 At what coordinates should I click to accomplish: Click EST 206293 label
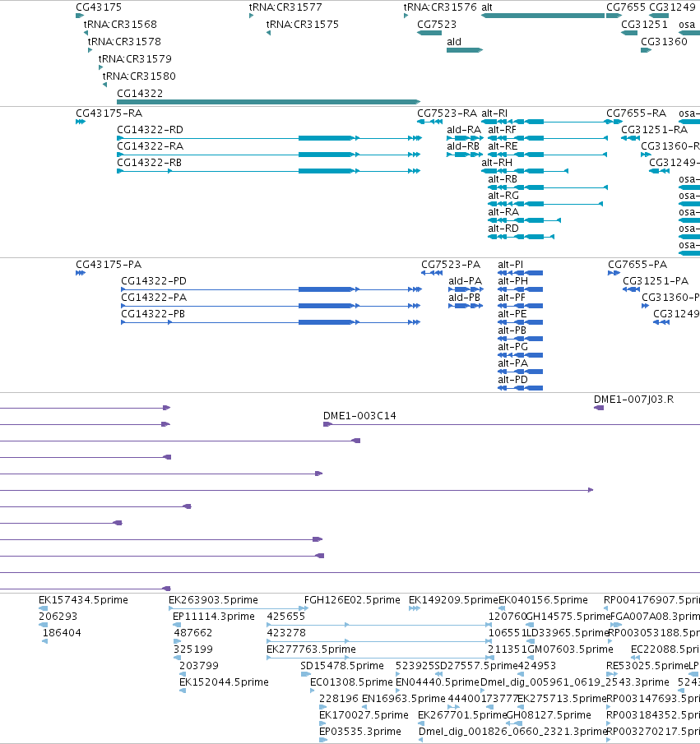(x=58, y=617)
